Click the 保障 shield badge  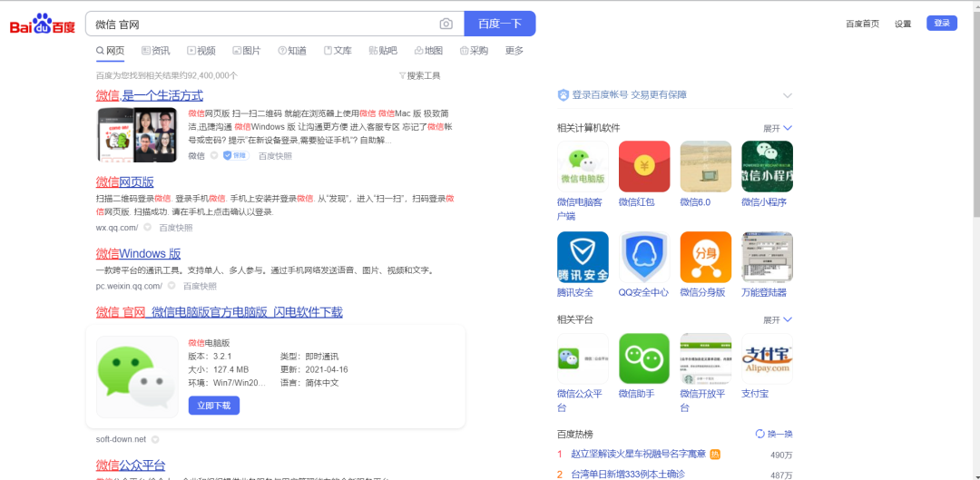(x=236, y=156)
